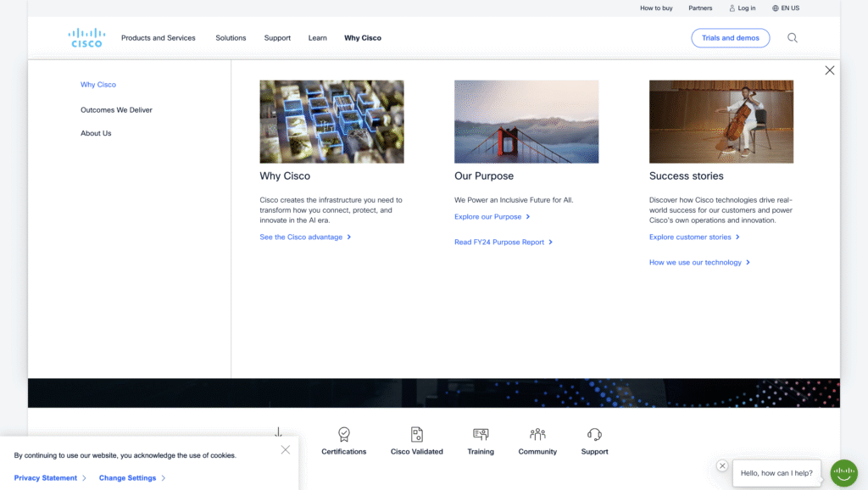Click the Cisco logo

(85, 38)
